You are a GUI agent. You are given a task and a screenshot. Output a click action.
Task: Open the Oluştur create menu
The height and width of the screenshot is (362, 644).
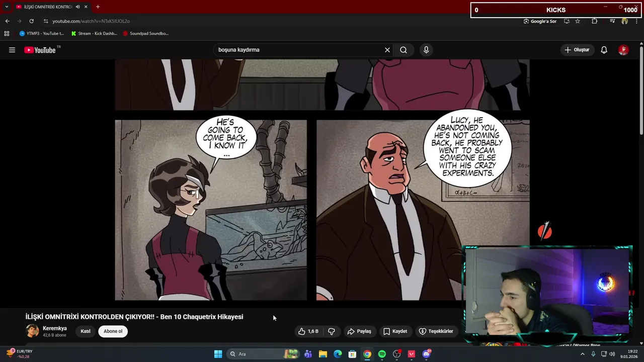point(577,50)
